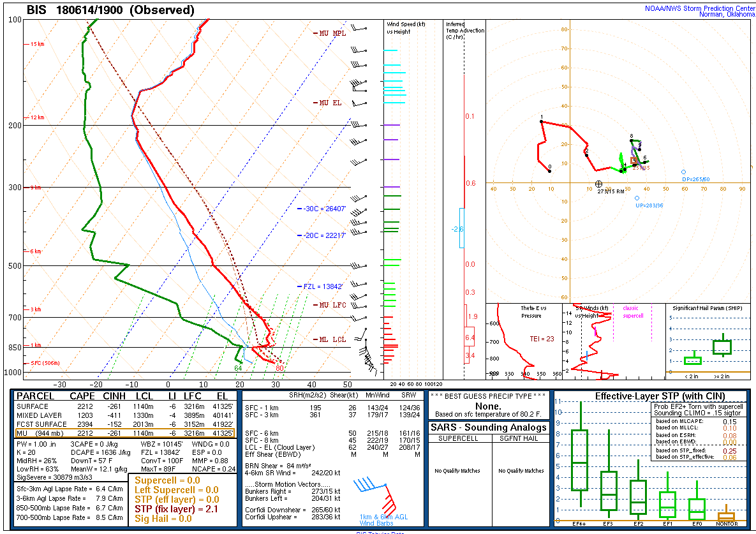Select the SURFACE parcel row

[125, 406]
